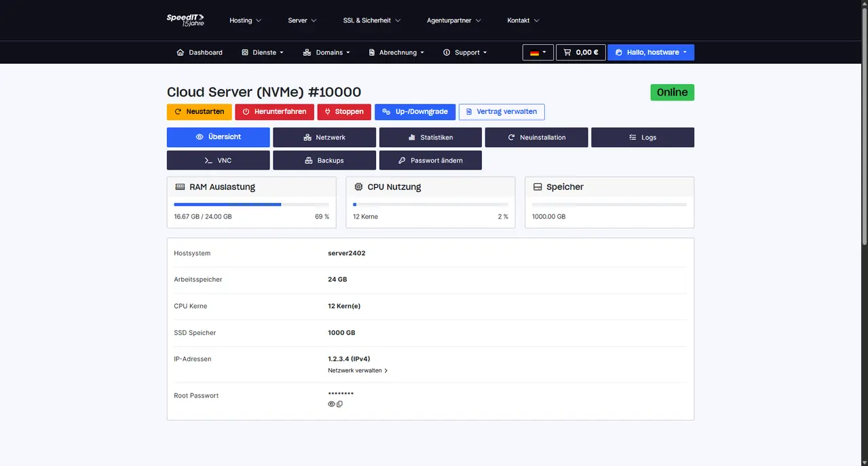Click the IP address 1.2.3.4 (IPv4)
Screen dimensions: 868x466
point(349,359)
